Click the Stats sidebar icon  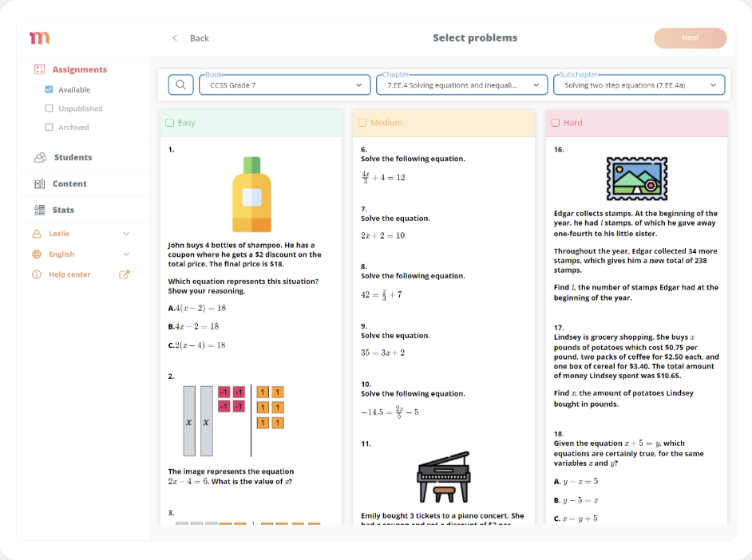pyautogui.click(x=39, y=210)
